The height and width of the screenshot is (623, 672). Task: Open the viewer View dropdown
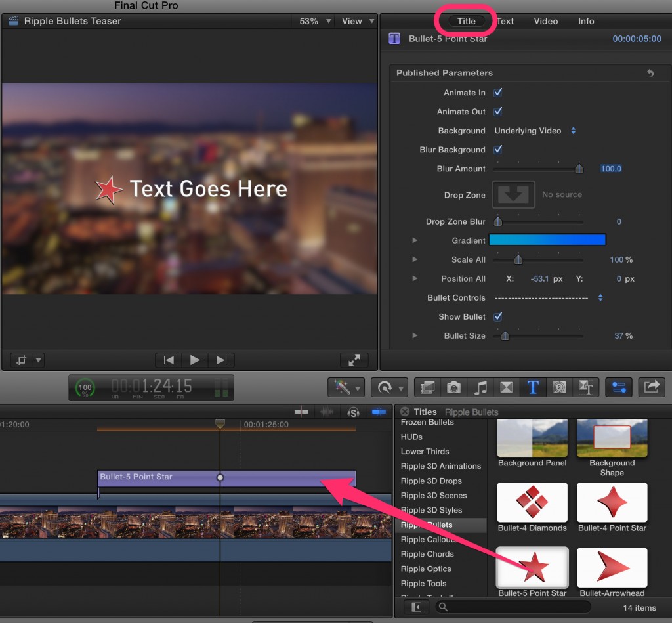358,21
